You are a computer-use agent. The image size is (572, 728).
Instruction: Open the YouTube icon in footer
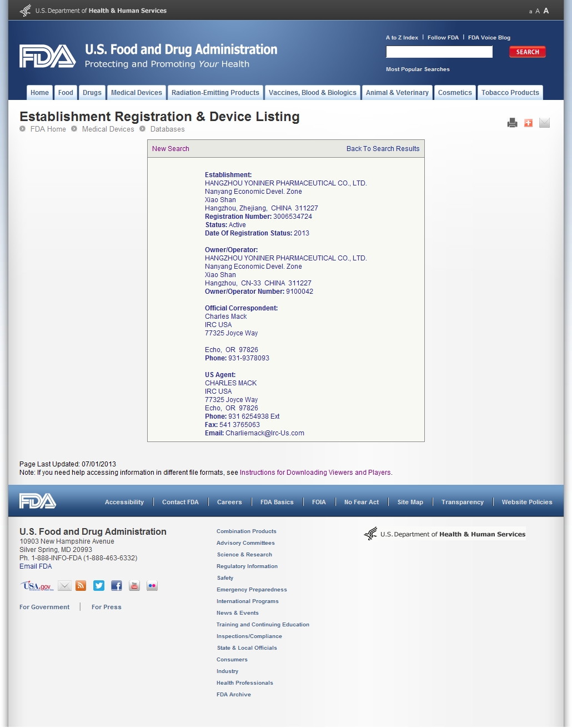tap(134, 586)
